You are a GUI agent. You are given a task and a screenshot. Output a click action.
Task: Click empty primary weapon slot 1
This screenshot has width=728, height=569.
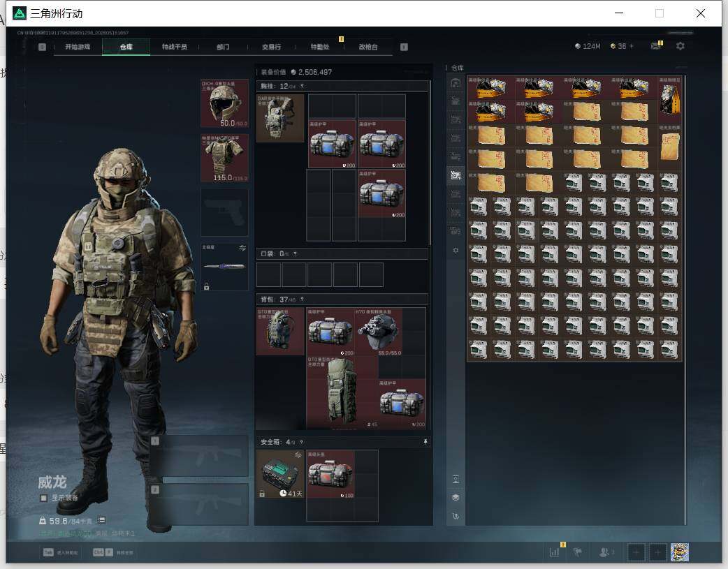coord(199,456)
